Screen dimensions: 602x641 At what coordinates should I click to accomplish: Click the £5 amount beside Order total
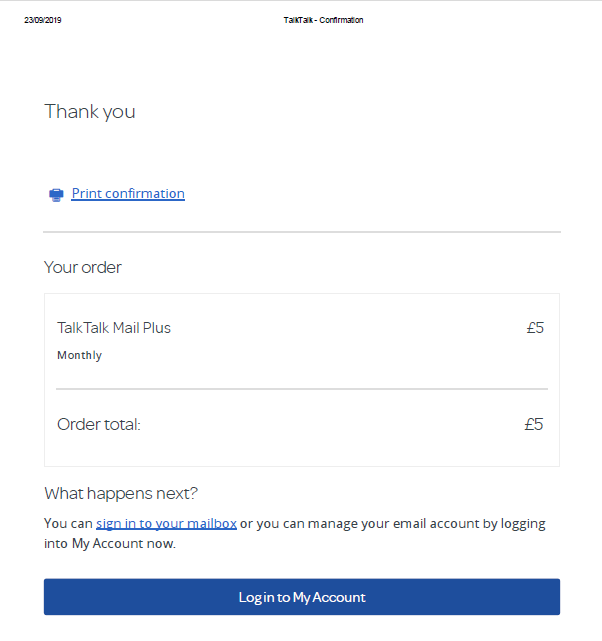534,424
